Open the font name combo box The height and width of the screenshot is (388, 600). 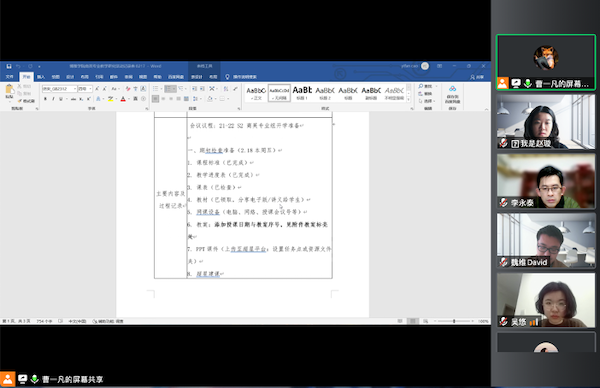59,89
